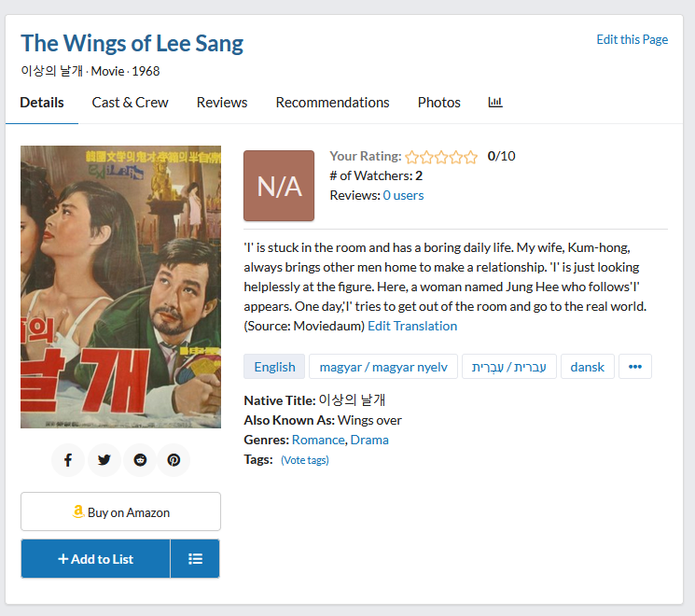Select magyar / magyar nyelv language
Image resolution: width=695 pixels, height=616 pixels.
click(383, 366)
